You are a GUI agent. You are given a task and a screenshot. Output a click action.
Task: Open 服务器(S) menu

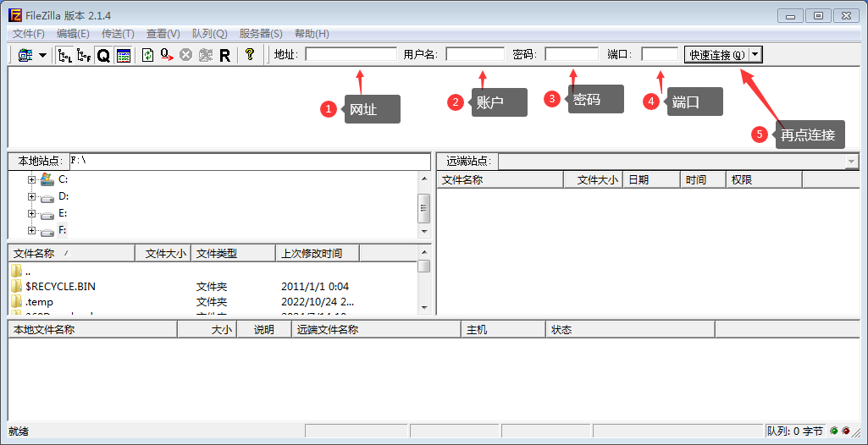click(x=261, y=34)
